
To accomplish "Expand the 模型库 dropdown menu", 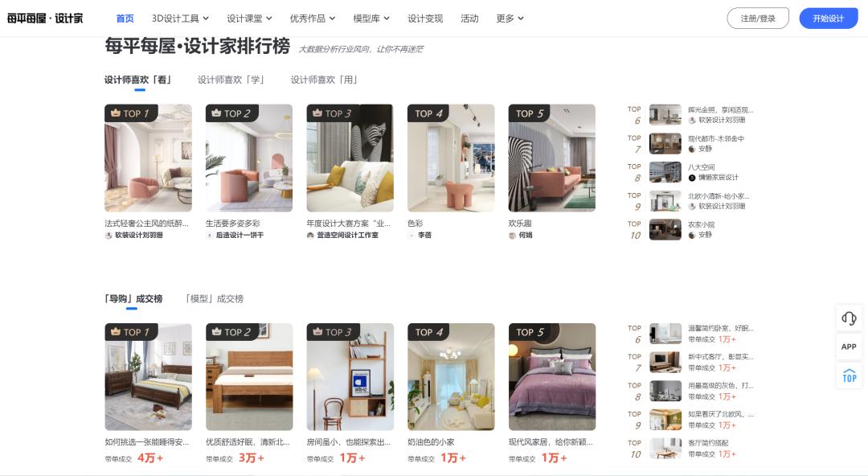I will [371, 18].
